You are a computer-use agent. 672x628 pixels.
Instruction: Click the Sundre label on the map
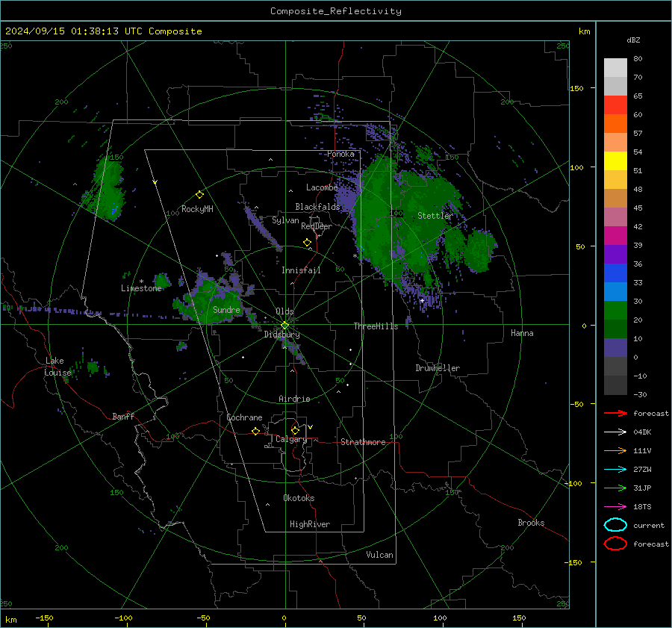pyautogui.click(x=226, y=309)
